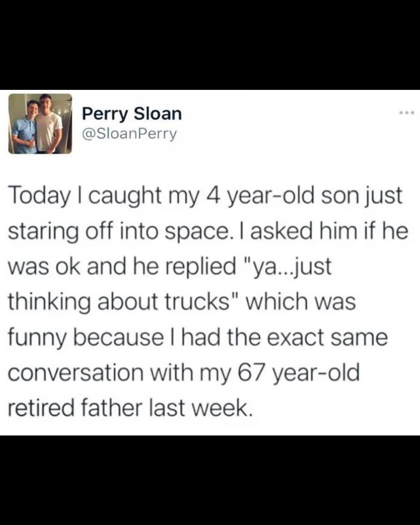Click the "retired father last week." line
This screenshot has width=420, height=525.
(129, 408)
